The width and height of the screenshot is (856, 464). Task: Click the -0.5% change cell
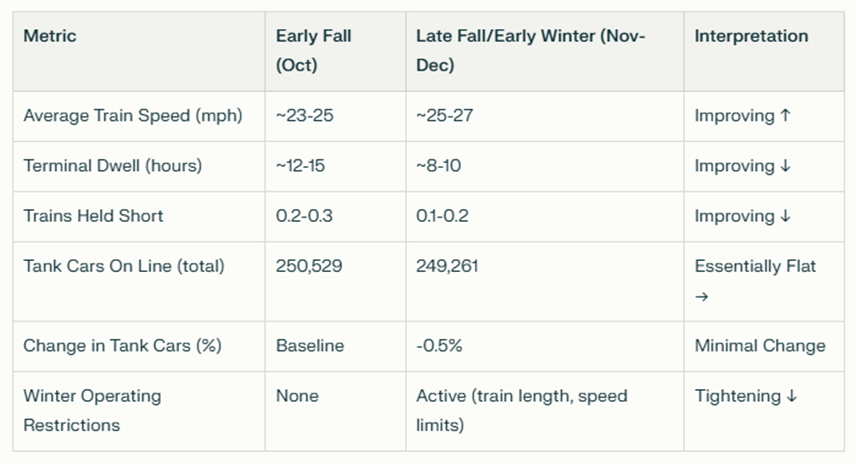439,346
